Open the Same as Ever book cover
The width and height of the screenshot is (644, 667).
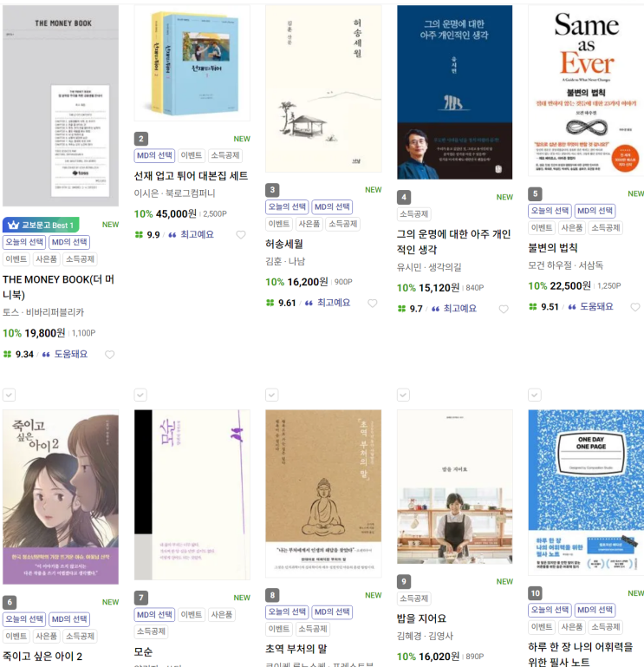586,90
